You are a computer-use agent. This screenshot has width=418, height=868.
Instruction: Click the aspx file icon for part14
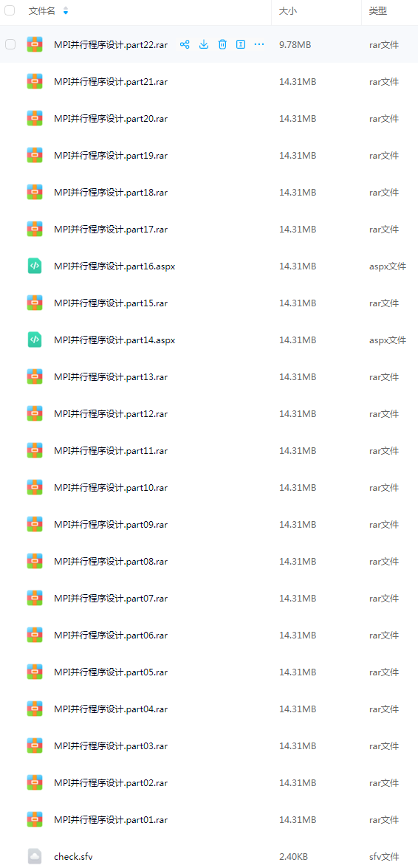click(x=34, y=340)
